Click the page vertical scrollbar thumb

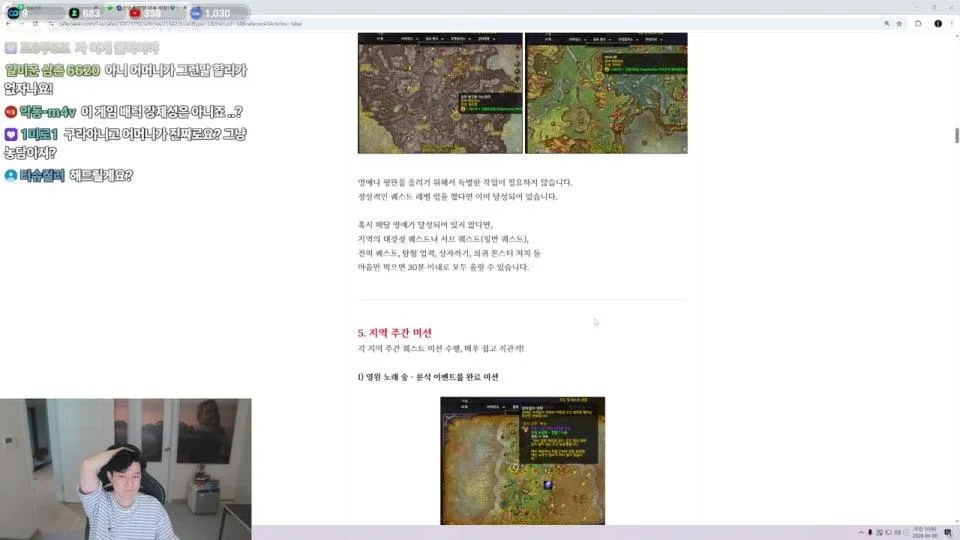[x=956, y=135]
